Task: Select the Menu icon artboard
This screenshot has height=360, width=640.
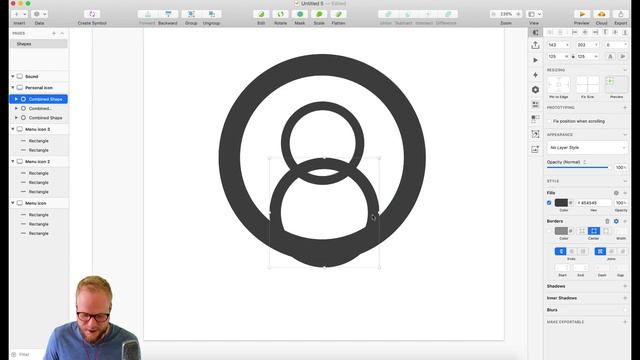Action: 38,203
